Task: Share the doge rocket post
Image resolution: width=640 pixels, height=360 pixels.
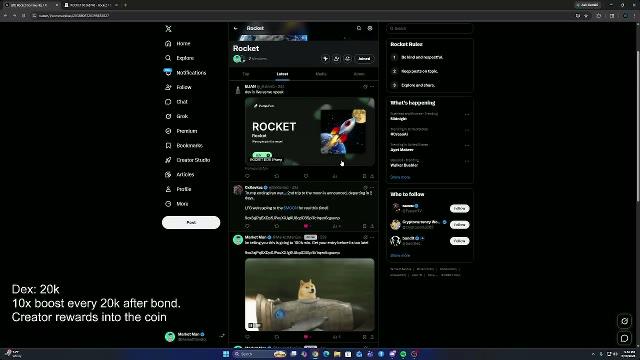Action: (372, 337)
